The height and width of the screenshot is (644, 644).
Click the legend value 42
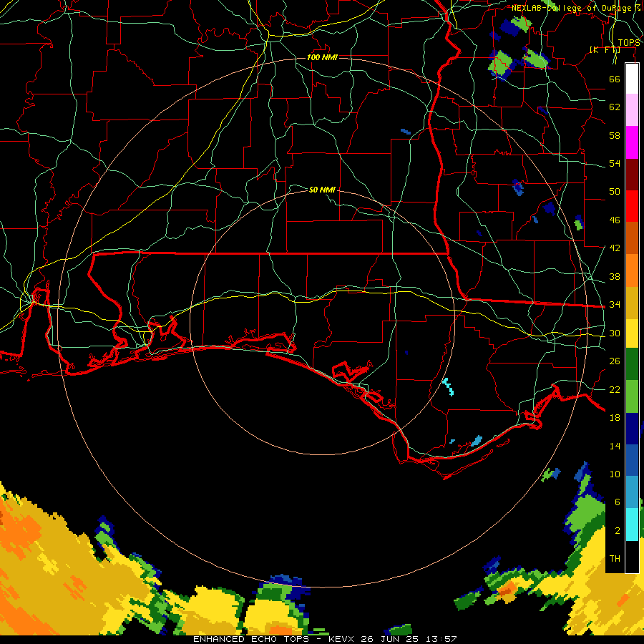[615, 248]
